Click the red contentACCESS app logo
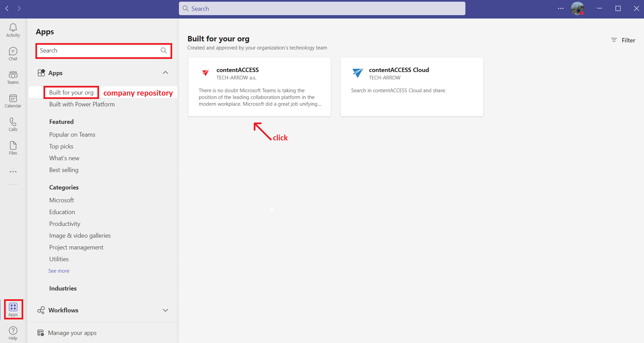 (x=206, y=72)
